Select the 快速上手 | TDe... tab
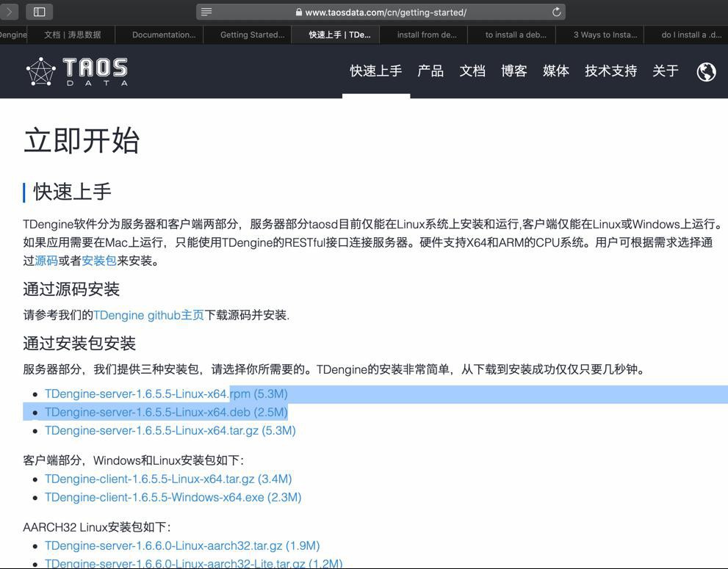Screen dimensions: 728x569 [336, 35]
